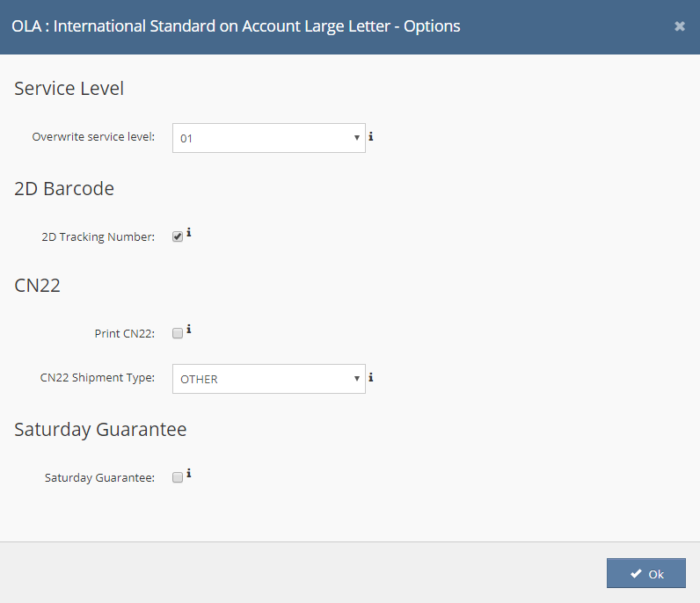
Task: Open the Overwrite service level dropdown
Action: (x=268, y=138)
